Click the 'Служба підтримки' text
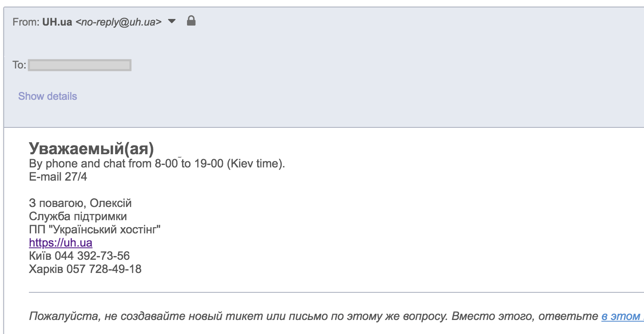The height and width of the screenshot is (334, 644). 78,216
